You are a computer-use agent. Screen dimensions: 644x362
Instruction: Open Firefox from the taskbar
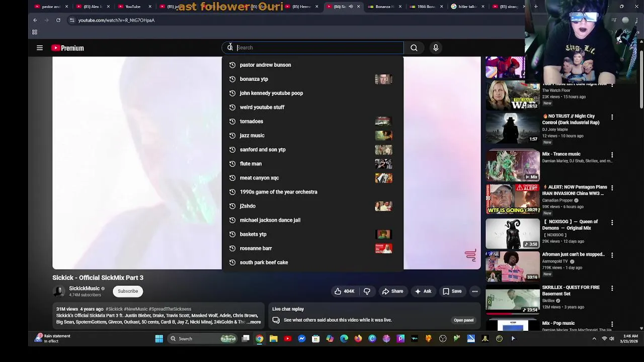[x=358, y=338]
